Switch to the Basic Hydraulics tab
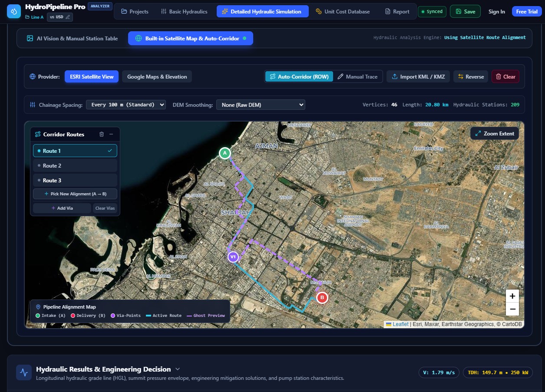This screenshot has height=392, width=545. tap(184, 12)
